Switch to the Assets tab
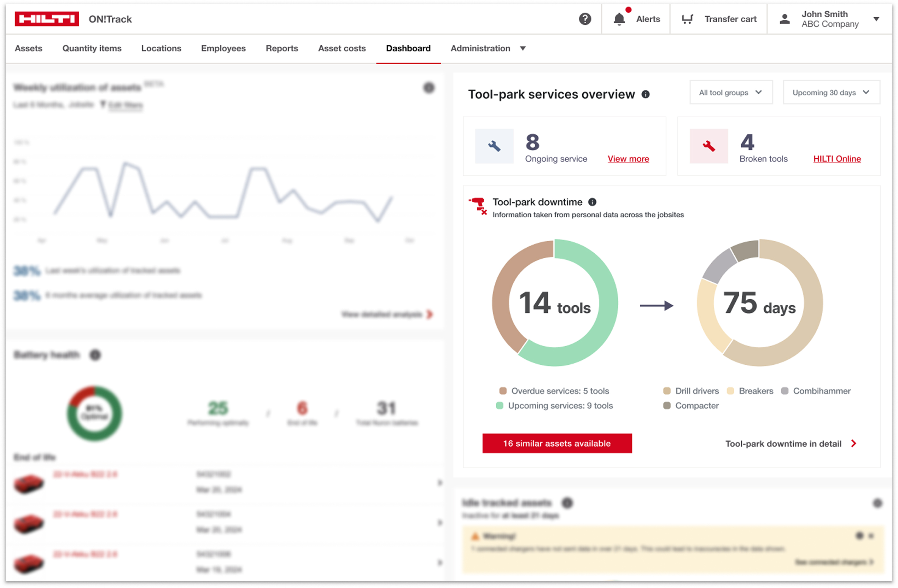 29,49
